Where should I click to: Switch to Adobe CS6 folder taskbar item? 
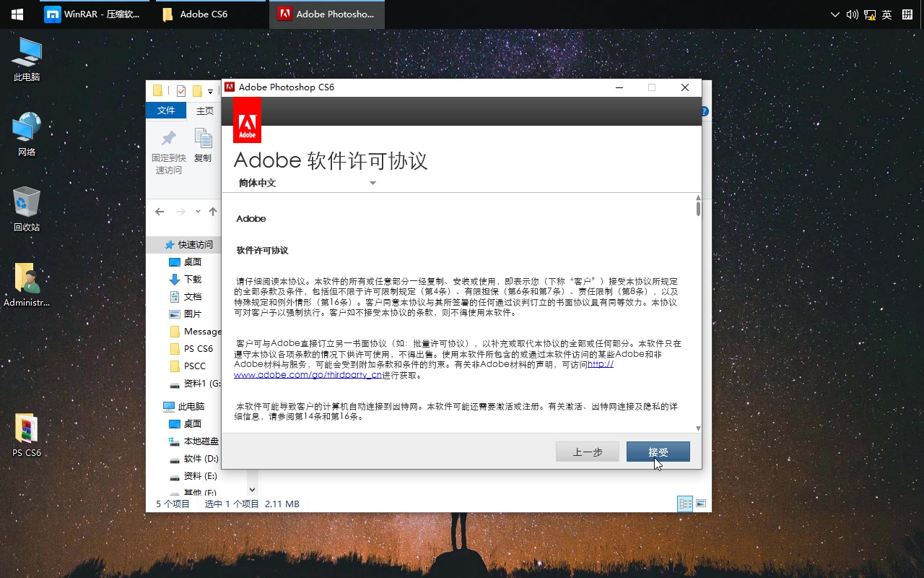(x=210, y=14)
